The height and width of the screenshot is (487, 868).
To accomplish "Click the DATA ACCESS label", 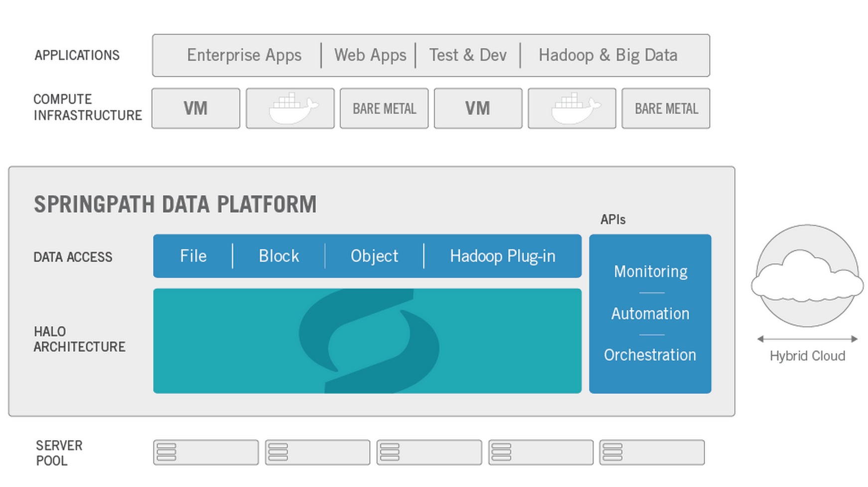I will 73,257.
